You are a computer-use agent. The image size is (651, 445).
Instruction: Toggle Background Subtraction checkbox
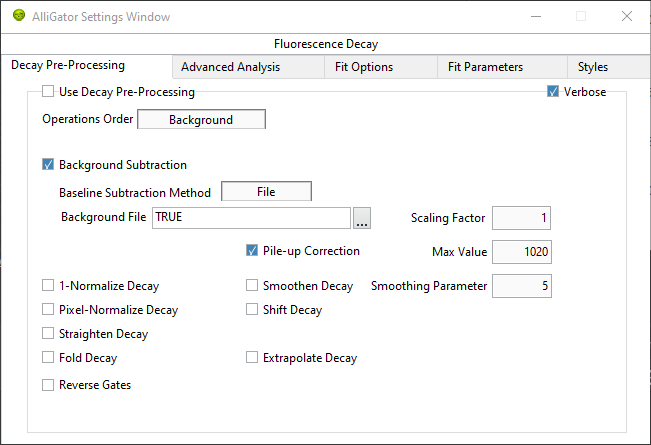click(x=48, y=164)
